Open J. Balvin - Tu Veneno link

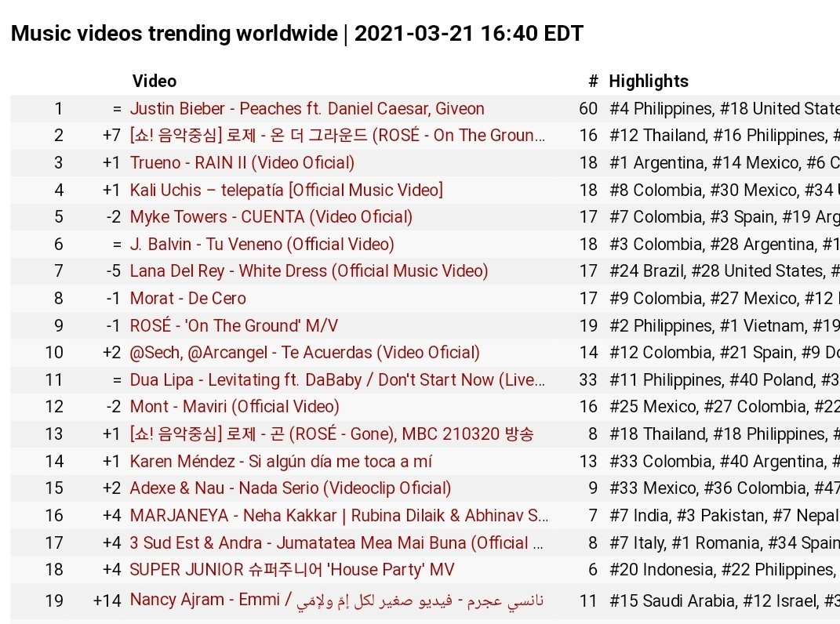point(262,245)
